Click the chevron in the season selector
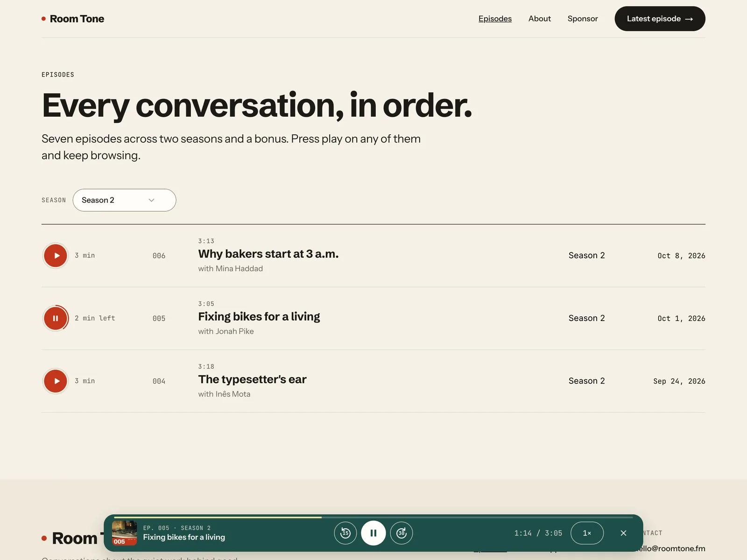The image size is (747, 560). point(151,200)
